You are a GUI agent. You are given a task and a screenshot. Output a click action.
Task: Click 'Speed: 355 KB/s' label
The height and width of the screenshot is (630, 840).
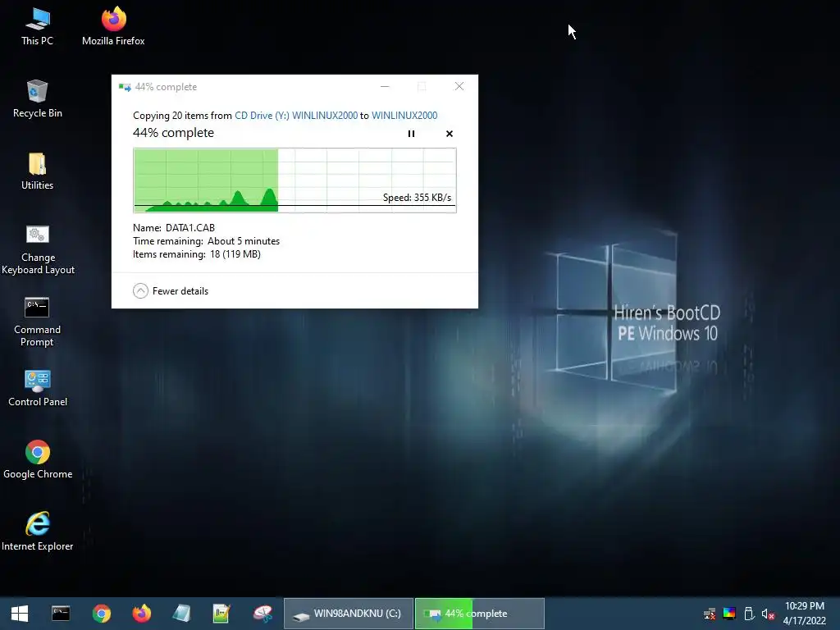(417, 197)
